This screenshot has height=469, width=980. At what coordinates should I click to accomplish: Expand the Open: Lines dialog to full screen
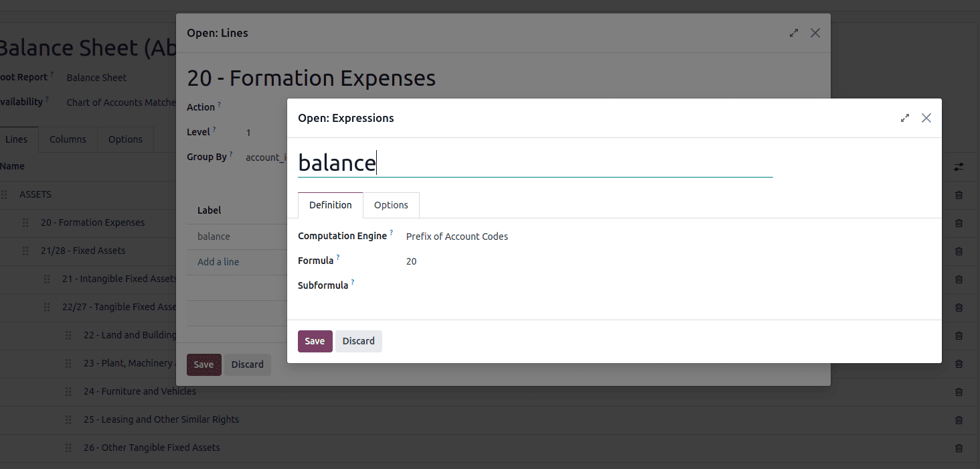pos(794,33)
